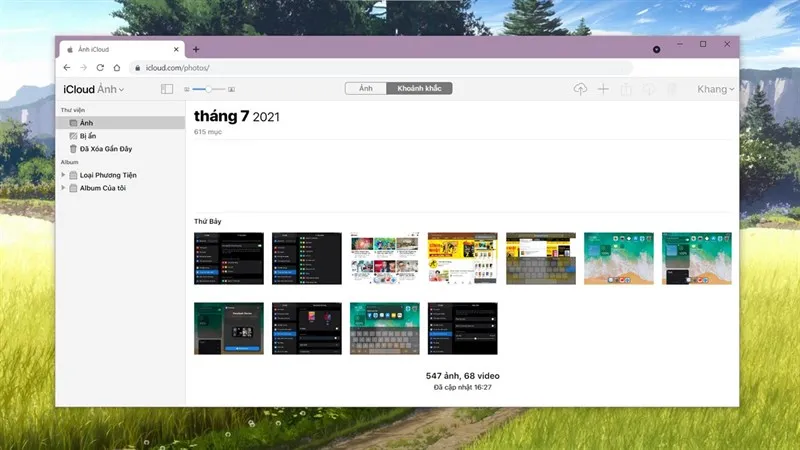Expand the Album Của tôi group
The height and width of the screenshot is (450, 800).
click(64, 188)
